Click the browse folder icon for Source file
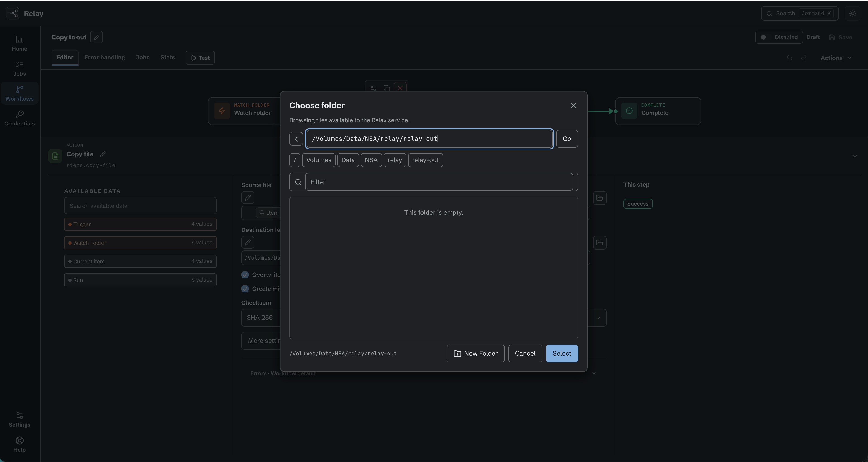This screenshot has height=462, width=868. (x=600, y=198)
